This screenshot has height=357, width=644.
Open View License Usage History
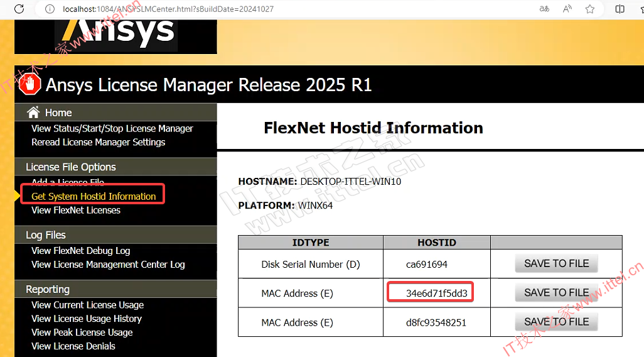(87, 319)
